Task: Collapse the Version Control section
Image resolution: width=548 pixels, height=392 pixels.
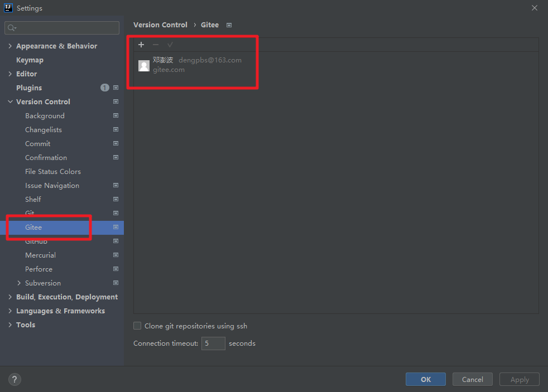Action: [10, 101]
